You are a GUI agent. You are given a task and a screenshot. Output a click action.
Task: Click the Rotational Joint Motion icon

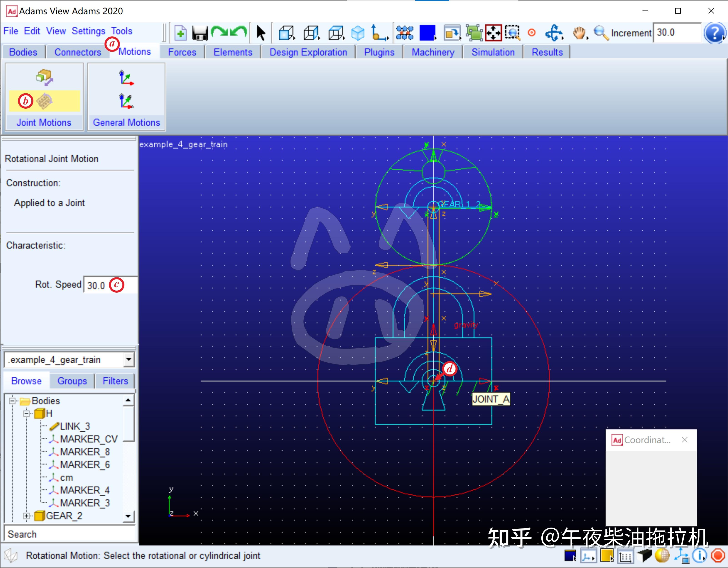(x=44, y=101)
